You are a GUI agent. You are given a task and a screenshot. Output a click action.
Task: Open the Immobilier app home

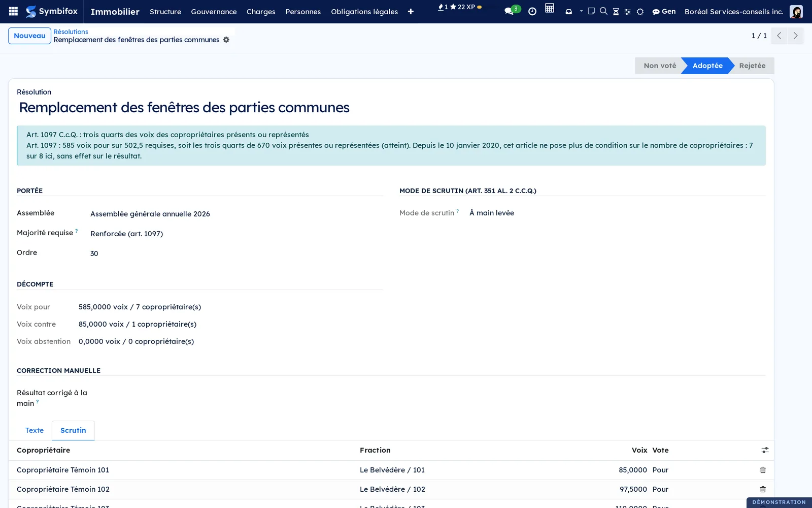click(x=115, y=11)
